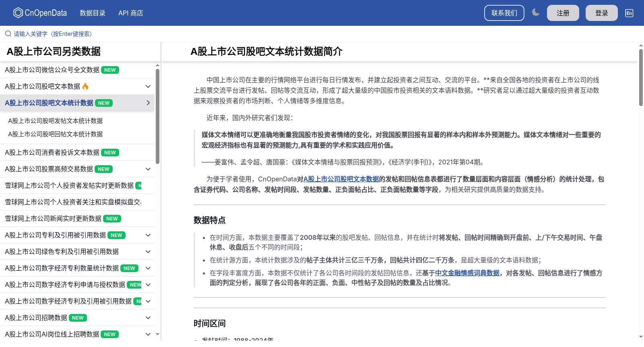Expand A股上市公司招聘数据 chevron
Viewport: 644px width, 347px height.
click(x=148, y=318)
